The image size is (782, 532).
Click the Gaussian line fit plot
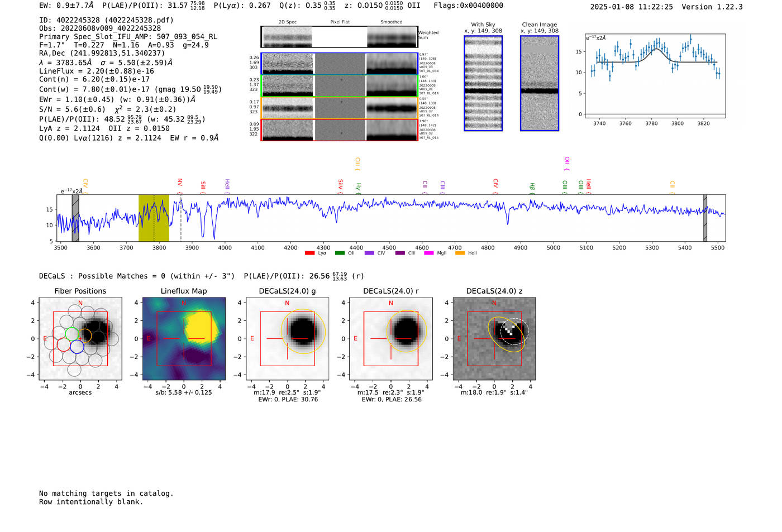point(655,76)
